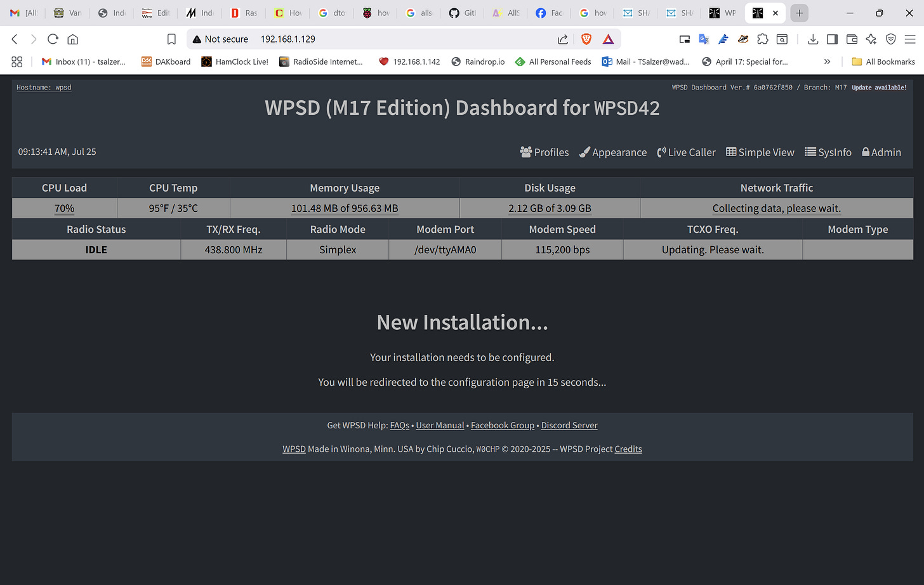Screen dimensions: 924x585
Task: Open the apps grid icon in the bookmarks bar
Action: [17, 62]
